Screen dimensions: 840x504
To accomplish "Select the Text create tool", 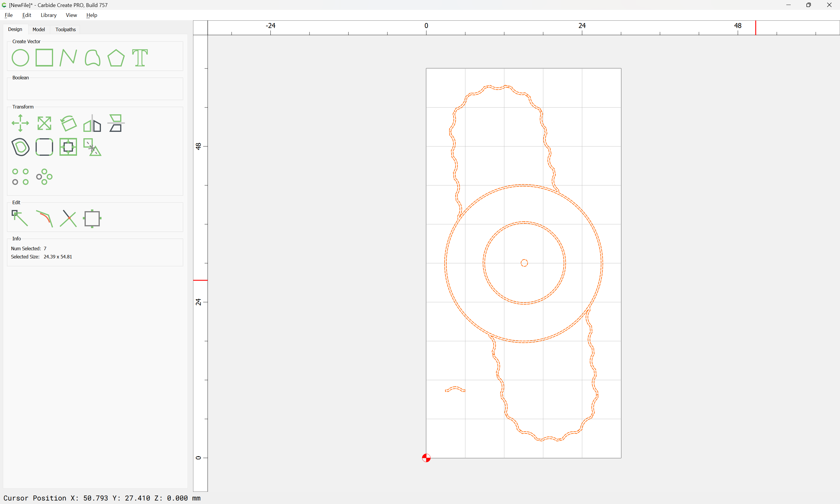I will [x=140, y=58].
